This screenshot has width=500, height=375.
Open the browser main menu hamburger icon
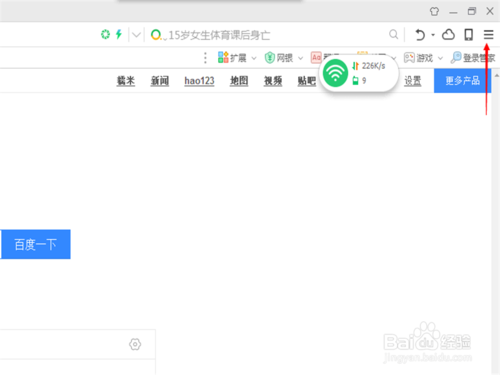(x=488, y=34)
